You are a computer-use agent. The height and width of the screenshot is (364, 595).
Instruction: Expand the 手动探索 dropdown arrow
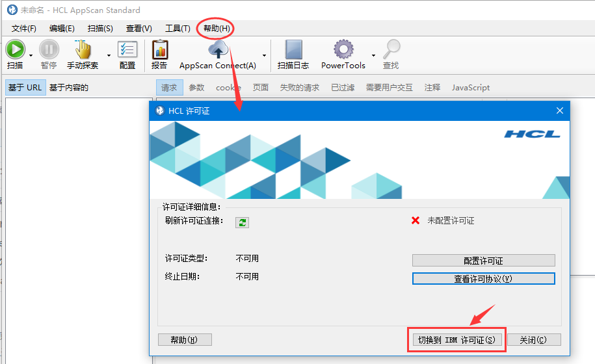coord(109,55)
